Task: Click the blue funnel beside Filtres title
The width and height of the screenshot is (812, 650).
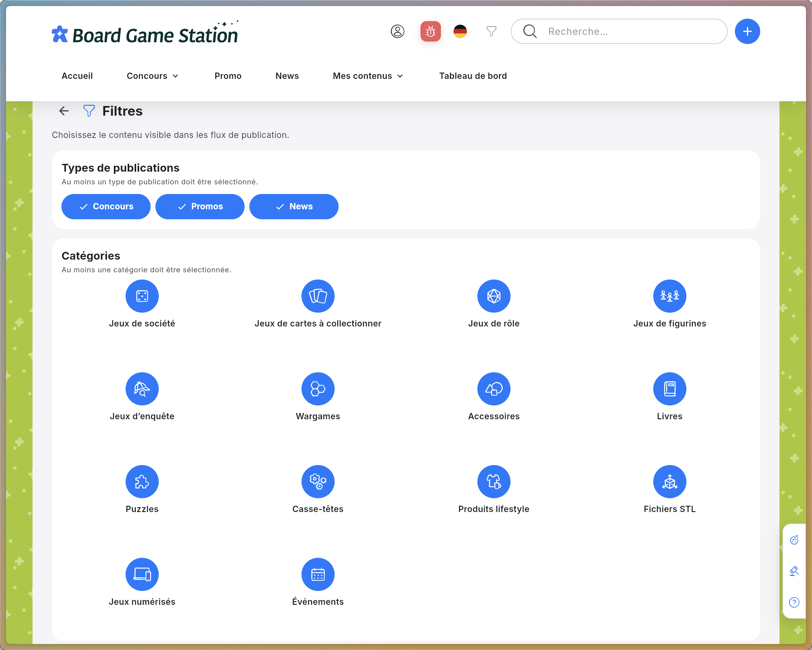Action: point(89,111)
